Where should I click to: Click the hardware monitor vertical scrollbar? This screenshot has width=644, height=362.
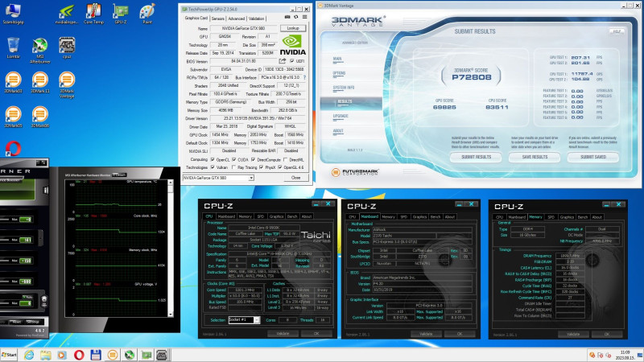point(171,248)
